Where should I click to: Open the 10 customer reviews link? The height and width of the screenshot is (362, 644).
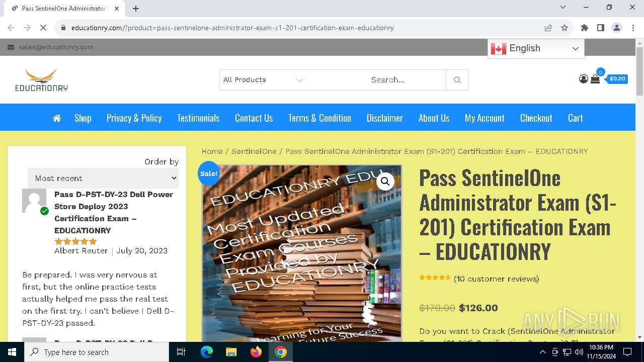click(x=496, y=279)
